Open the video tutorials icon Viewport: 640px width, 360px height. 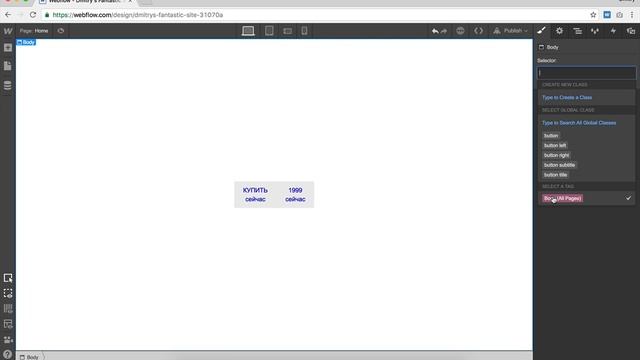tap(8, 340)
